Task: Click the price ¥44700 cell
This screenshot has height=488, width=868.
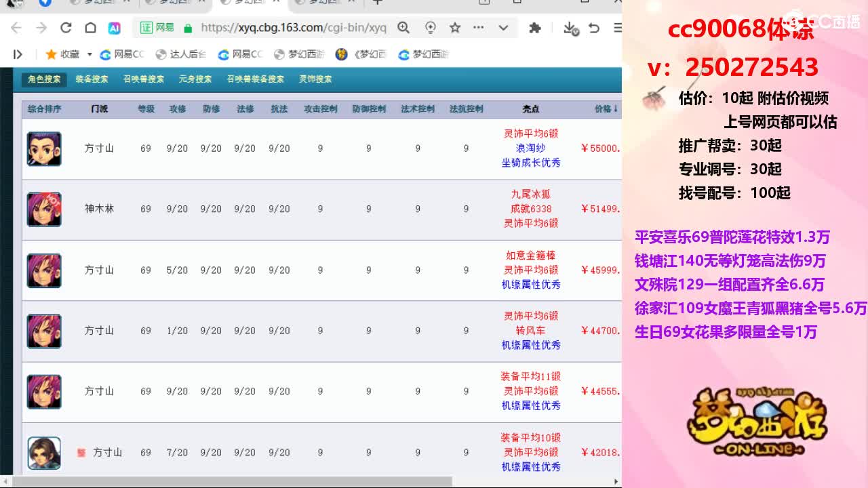Action: coord(601,331)
